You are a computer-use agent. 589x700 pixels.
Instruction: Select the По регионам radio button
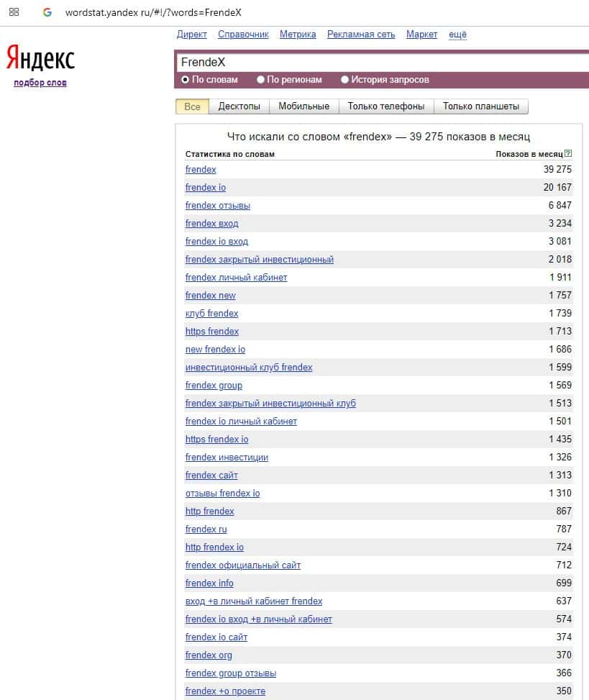260,79
